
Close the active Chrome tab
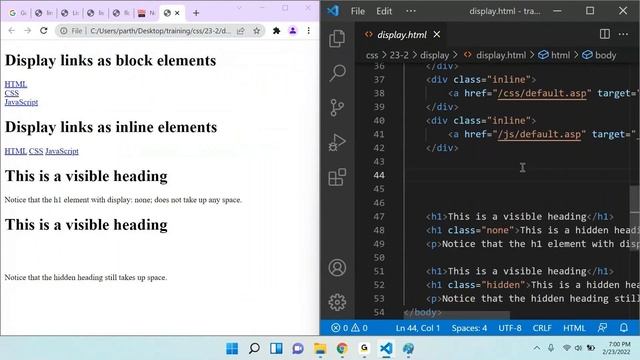coord(177,13)
